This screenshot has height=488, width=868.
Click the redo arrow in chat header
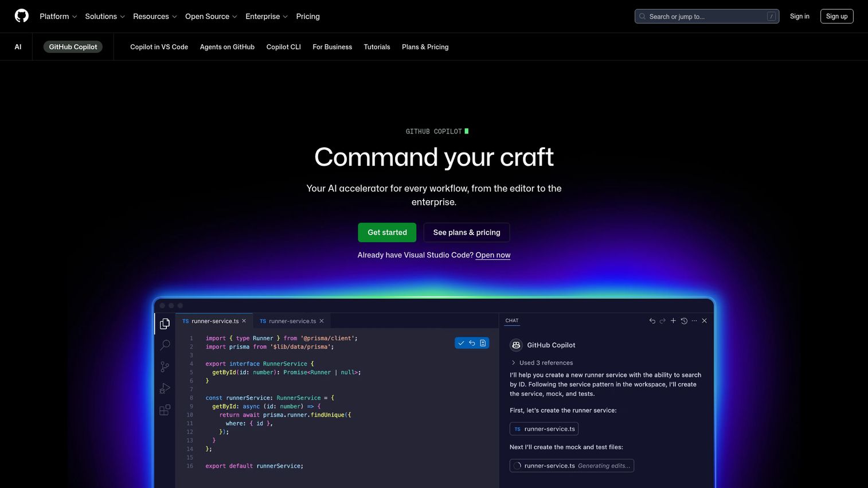pos(663,321)
